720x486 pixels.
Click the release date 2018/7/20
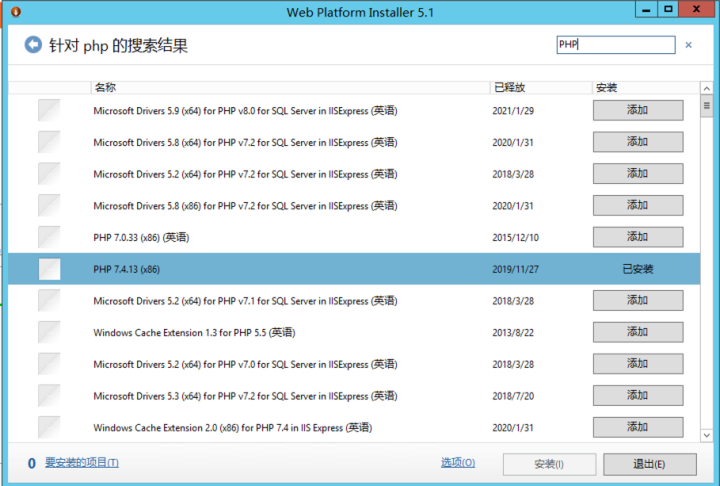[x=513, y=396]
